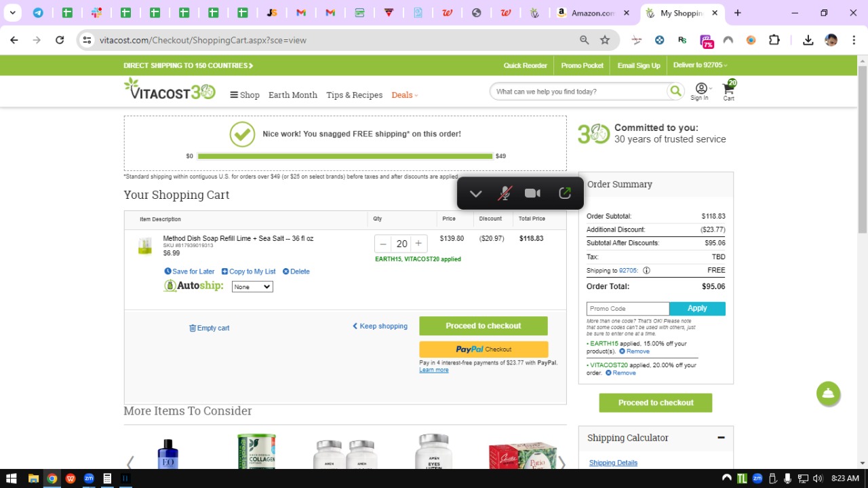Open the Shop hamburger menu
Screen dimensions: 868x488
(245, 95)
